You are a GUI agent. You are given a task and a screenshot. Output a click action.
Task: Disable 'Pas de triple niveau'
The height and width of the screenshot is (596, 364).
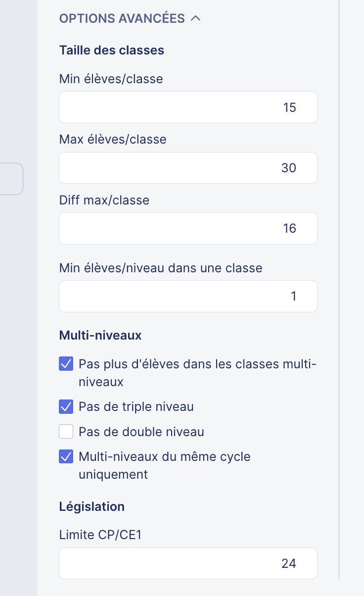(66, 406)
